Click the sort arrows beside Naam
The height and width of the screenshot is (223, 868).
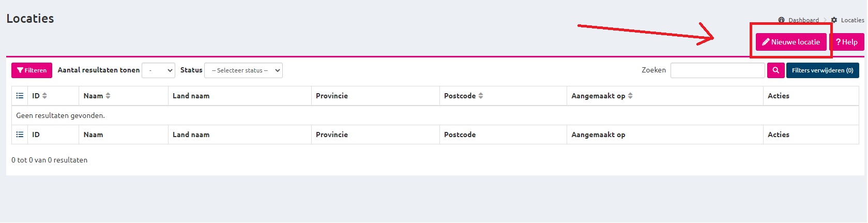pos(108,96)
